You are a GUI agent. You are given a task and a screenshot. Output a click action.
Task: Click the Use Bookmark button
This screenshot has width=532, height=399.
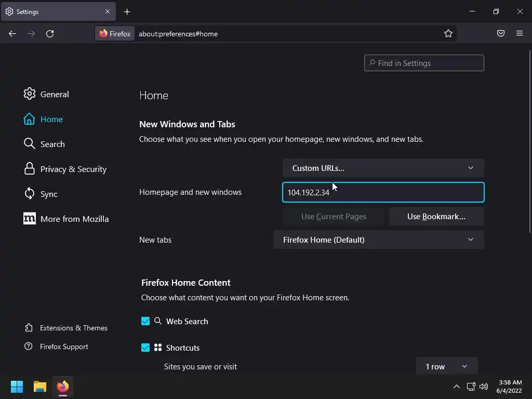[436, 216]
